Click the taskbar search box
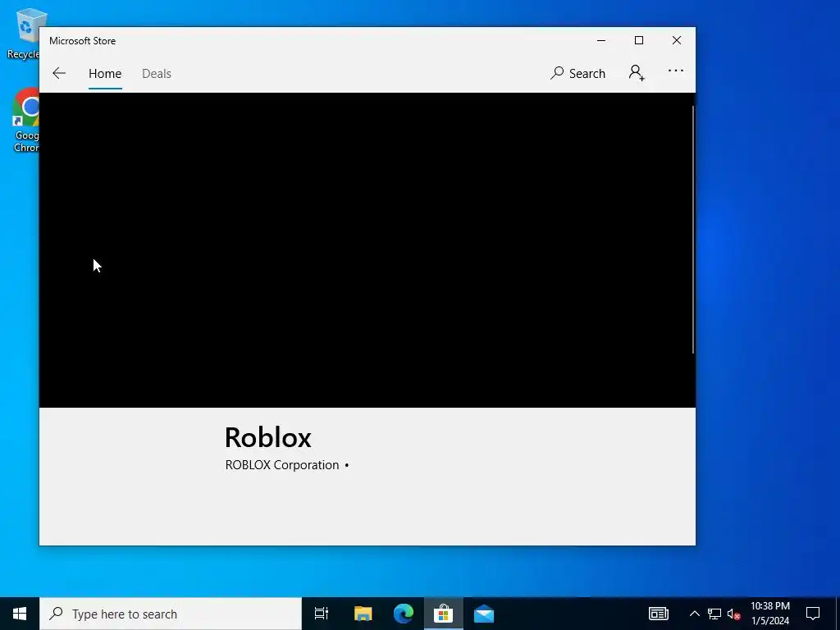The image size is (840, 630). pyautogui.click(x=171, y=614)
